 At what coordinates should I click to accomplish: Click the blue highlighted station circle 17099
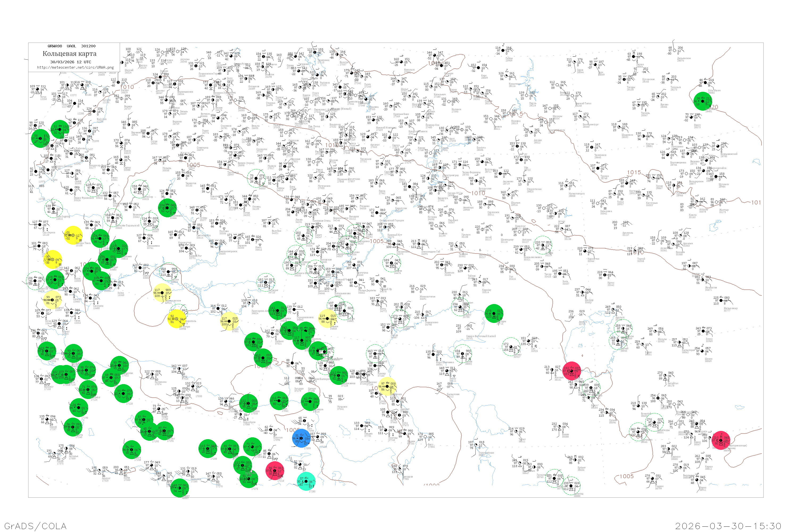301,438
